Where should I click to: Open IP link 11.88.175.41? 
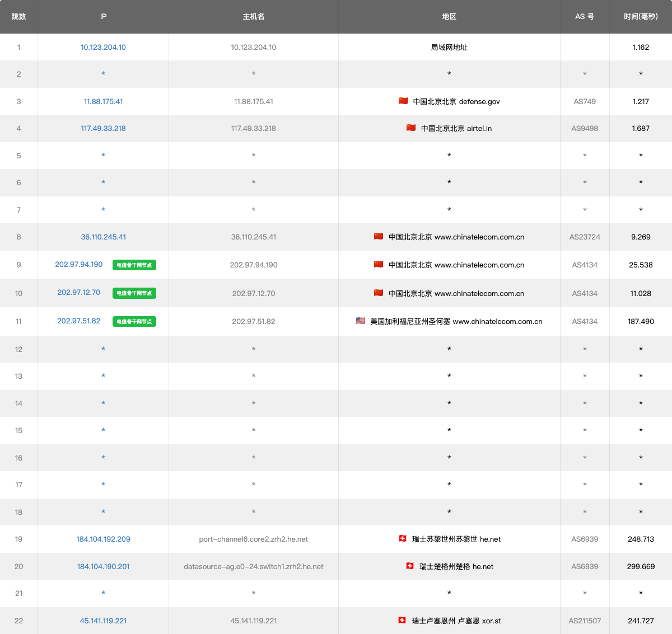coord(103,102)
